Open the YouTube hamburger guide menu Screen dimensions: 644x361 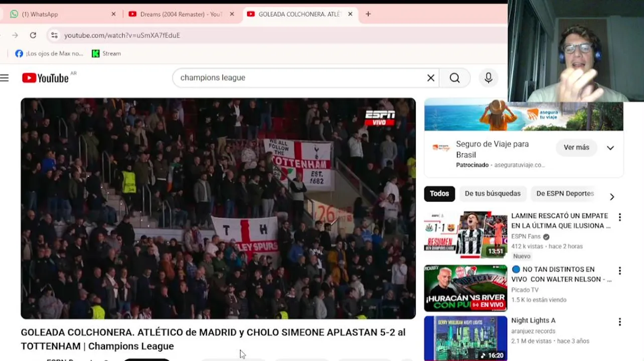pos(5,78)
